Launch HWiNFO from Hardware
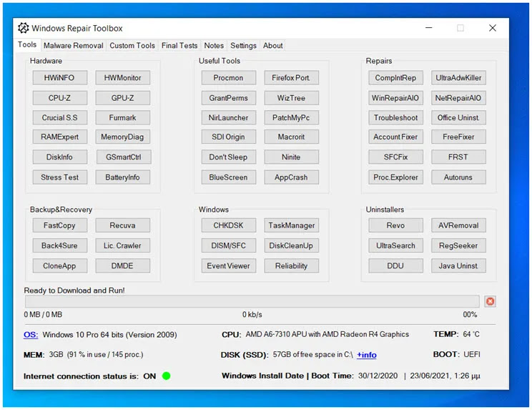Image resolution: width=532 pixels, height=410 pixels. 60,78
